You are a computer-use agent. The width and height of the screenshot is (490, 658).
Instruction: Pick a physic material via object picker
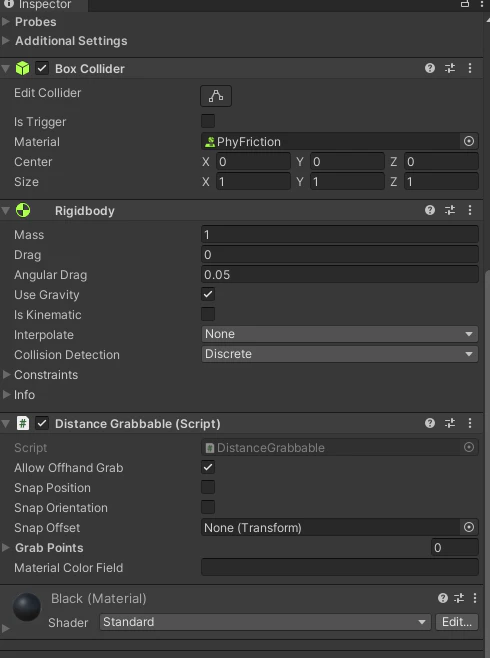click(x=469, y=141)
